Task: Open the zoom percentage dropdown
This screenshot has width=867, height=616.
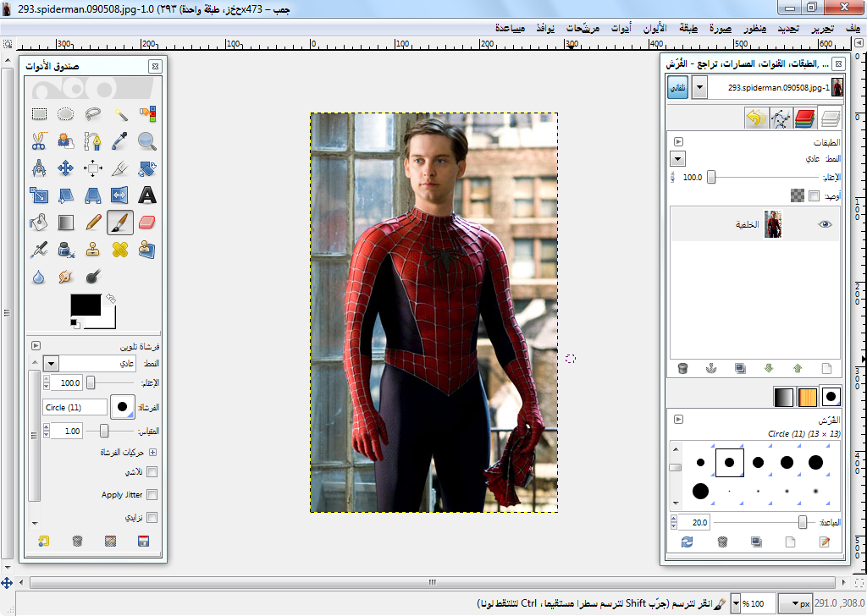Action: point(736,604)
